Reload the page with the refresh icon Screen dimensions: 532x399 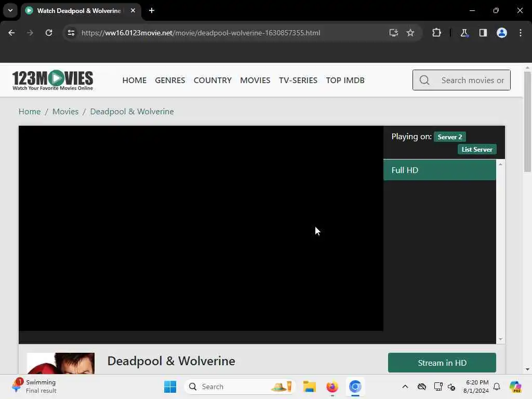(49, 33)
